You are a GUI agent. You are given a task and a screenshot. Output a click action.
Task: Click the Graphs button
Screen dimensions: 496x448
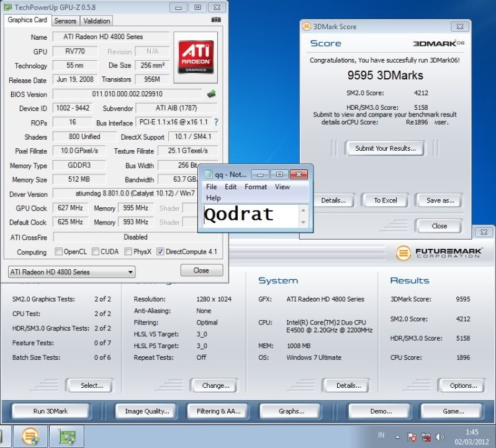(x=291, y=411)
